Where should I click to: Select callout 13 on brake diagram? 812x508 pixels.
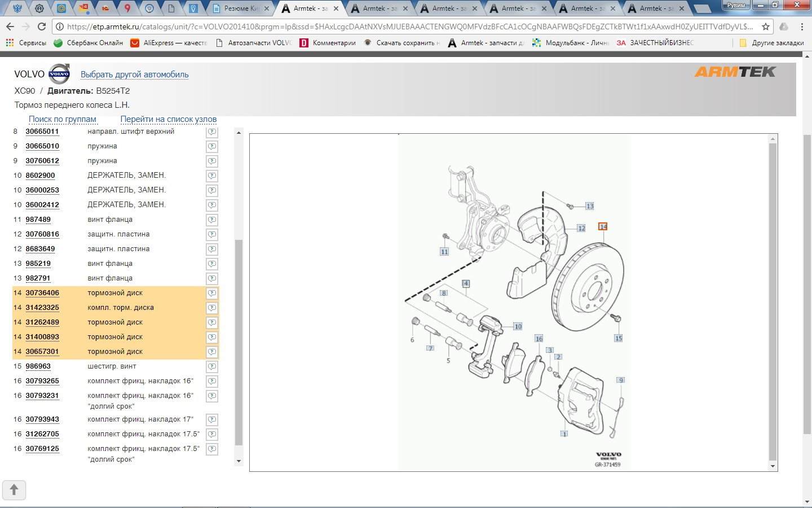tap(589, 206)
